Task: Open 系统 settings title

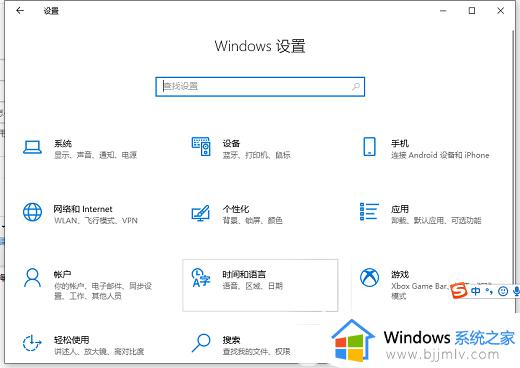Action: [63, 143]
